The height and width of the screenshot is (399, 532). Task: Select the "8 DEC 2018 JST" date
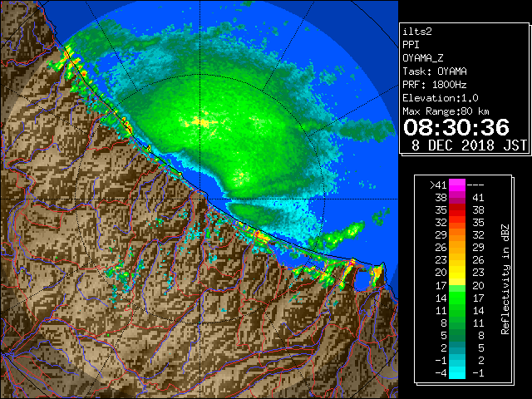pyautogui.click(x=469, y=145)
